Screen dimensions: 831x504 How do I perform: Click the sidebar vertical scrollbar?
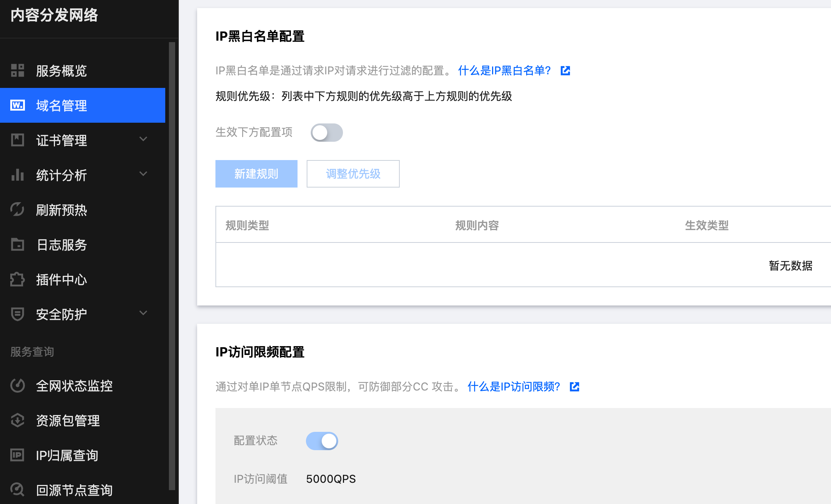[x=172, y=266]
